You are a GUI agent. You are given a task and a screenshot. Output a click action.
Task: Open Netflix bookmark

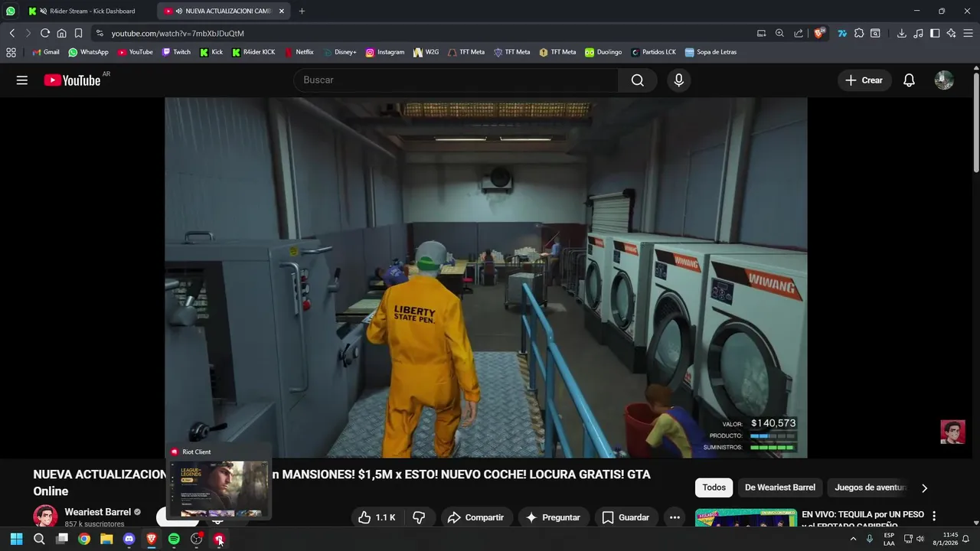tap(299, 52)
